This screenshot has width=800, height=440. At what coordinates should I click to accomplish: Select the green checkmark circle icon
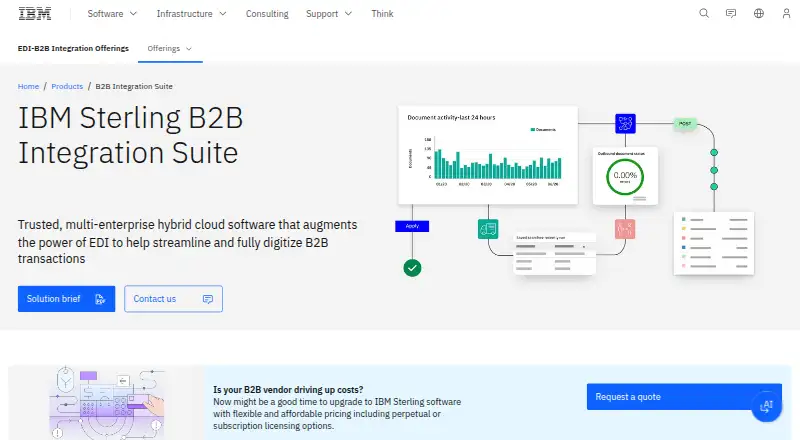(412, 267)
